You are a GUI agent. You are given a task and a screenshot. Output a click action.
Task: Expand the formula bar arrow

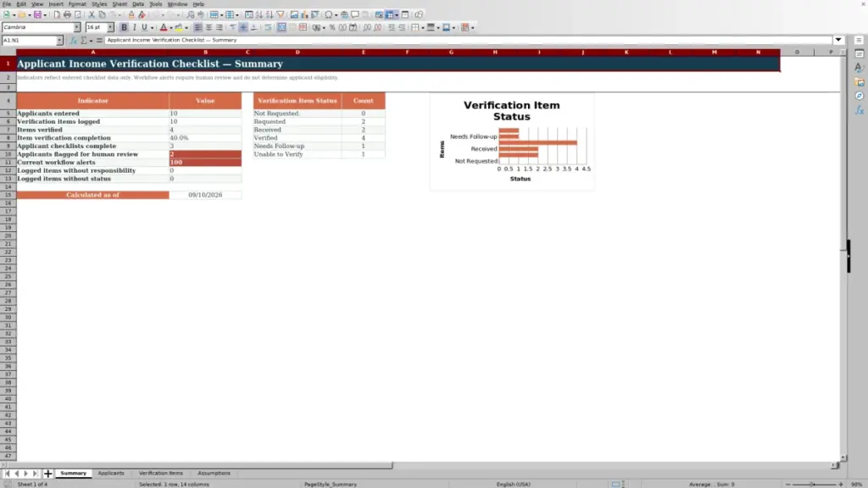click(x=838, y=40)
